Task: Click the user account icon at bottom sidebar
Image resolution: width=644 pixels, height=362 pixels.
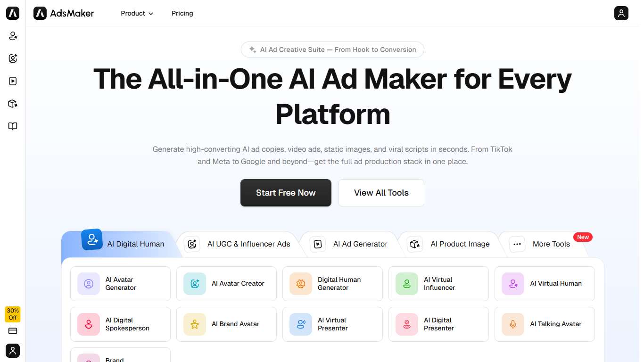Action: [x=13, y=351]
